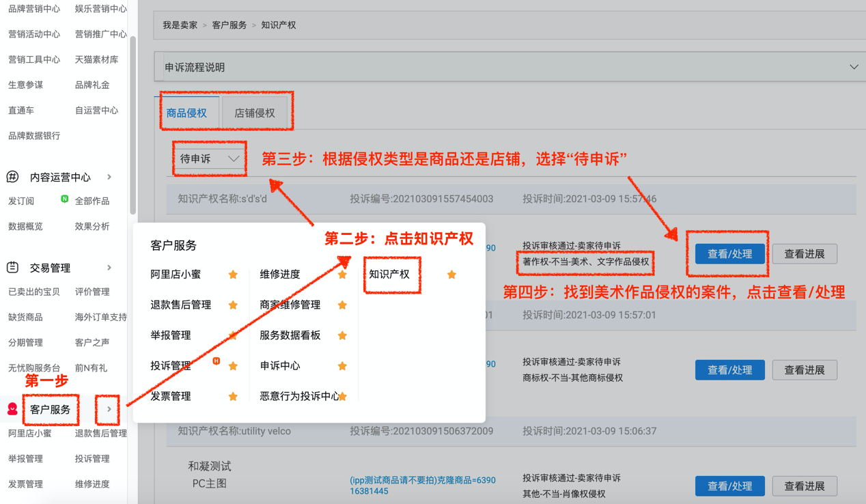
Task: Switch to the 店铺侵权 tab
Action: (x=255, y=113)
